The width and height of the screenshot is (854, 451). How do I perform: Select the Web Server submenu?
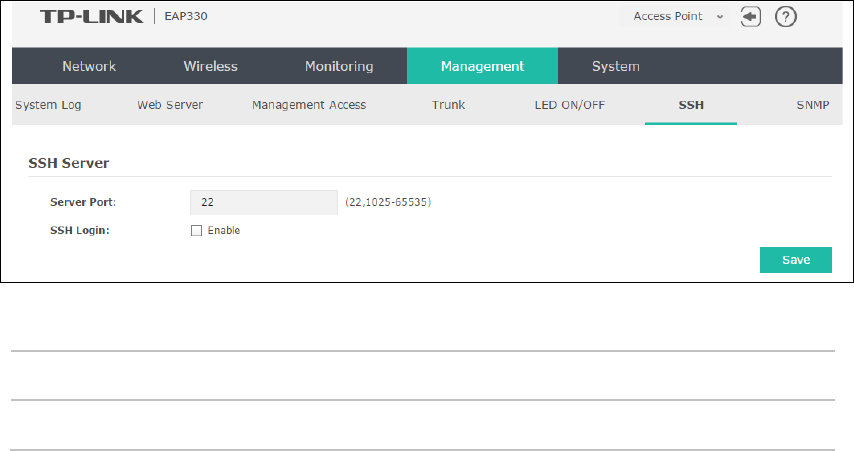pos(170,105)
